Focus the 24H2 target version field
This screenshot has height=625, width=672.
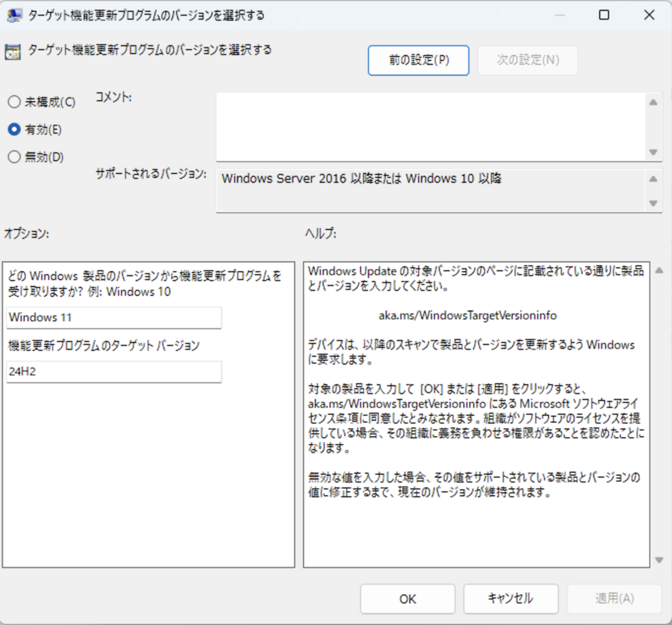[114, 372]
